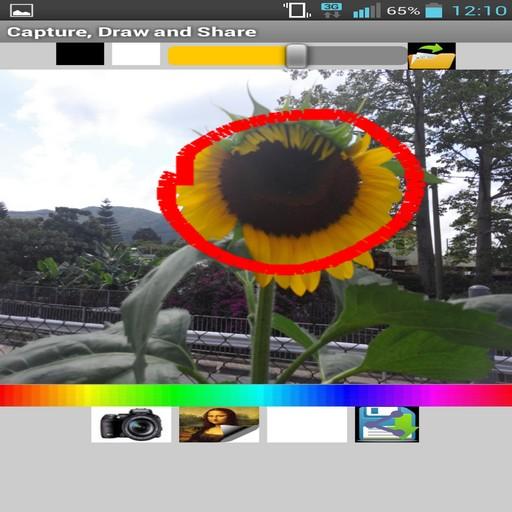
Task: Pick green from the rainbow color bar
Action: (x=177, y=395)
